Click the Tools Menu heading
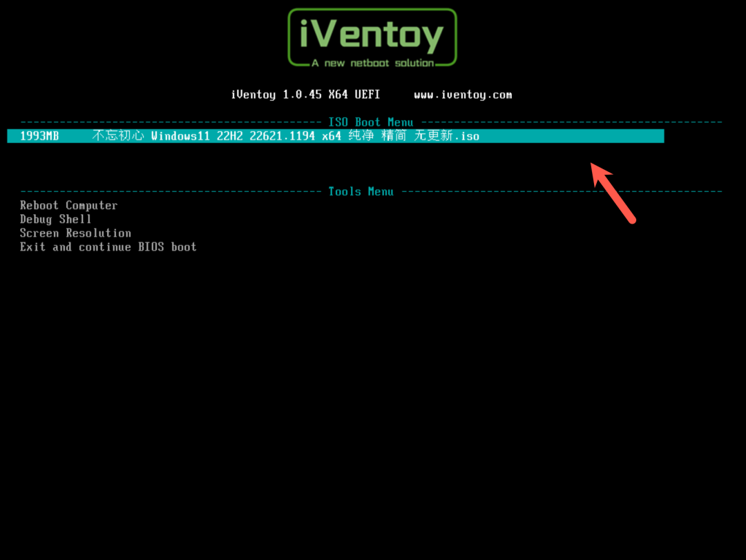This screenshot has height=560, width=746. pyautogui.click(x=361, y=192)
